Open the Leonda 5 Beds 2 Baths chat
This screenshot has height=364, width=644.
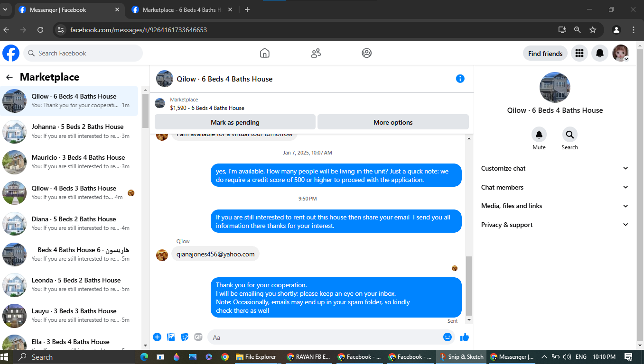(x=69, y=285)
